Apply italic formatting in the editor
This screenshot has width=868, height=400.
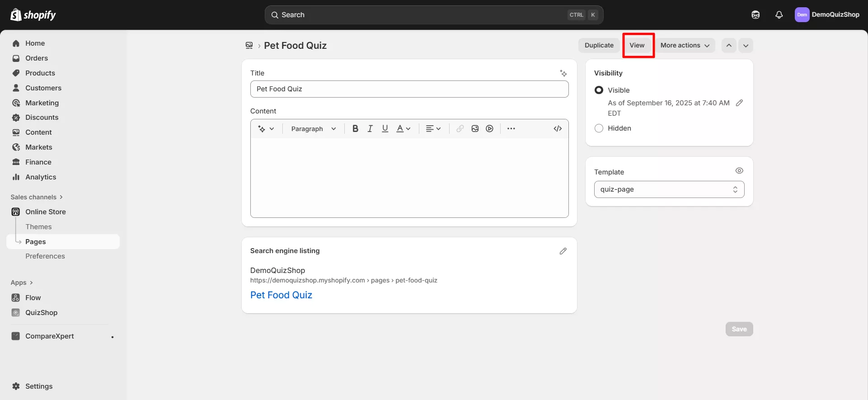point(370,129)
